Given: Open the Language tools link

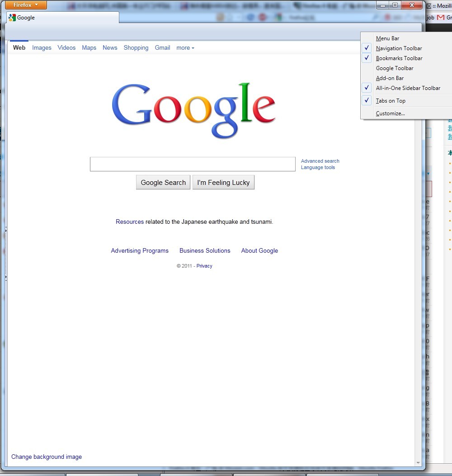Looking at the screenshot, I should [x=318, y=167].
